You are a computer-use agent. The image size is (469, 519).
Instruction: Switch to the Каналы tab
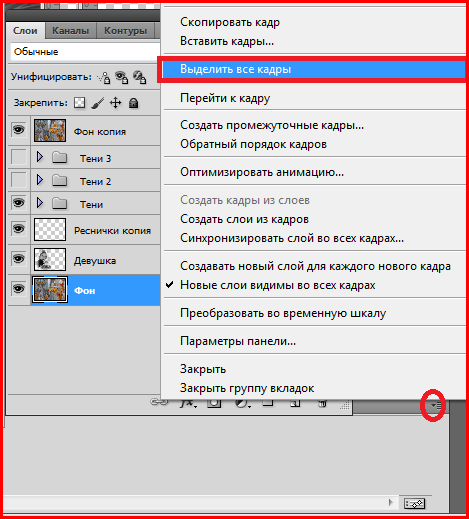[71, 31]
